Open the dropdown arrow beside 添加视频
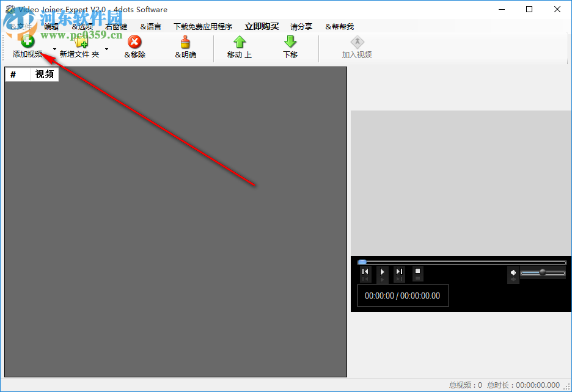The height and width of the screenshot is (392, 572). tap(53, 48)
